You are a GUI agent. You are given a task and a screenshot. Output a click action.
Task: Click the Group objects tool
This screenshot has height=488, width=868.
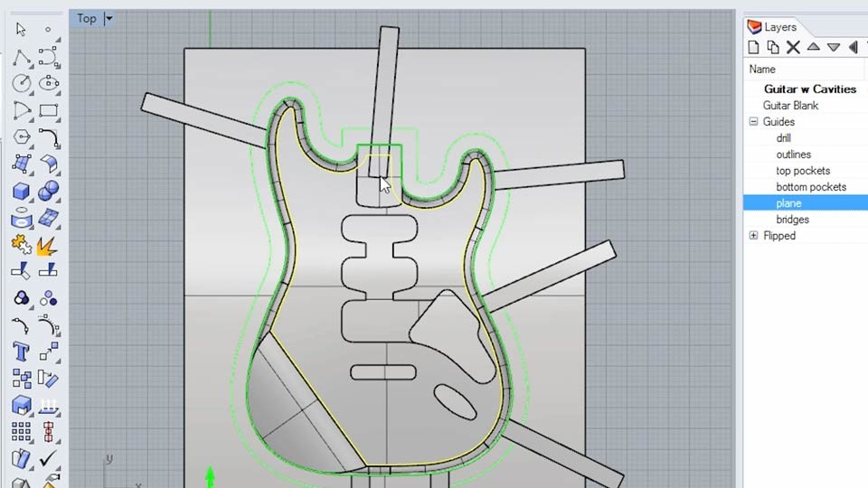[x=21, y=299]
